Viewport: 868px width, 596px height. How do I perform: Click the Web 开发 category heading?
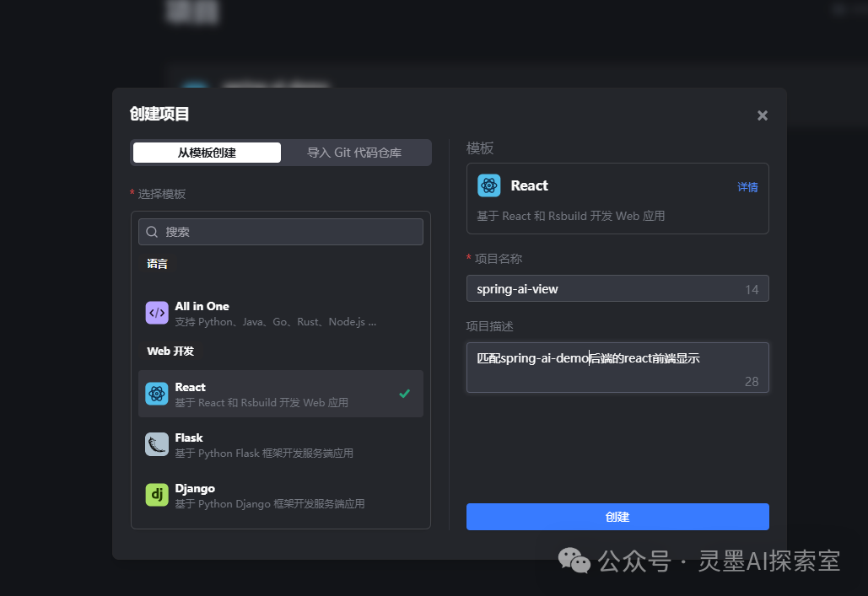pyautogui.click(x=170, y=352)
